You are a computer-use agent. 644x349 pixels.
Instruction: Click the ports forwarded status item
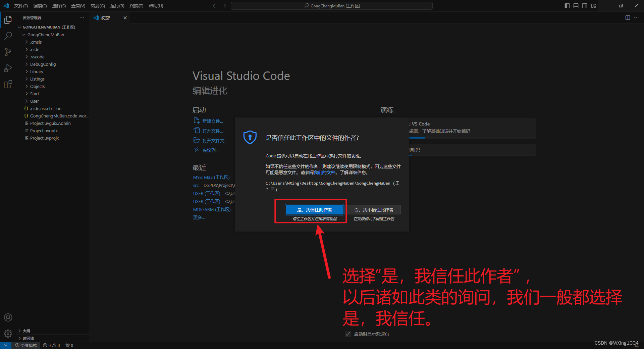pyautogui.click(x=69, y=345)
